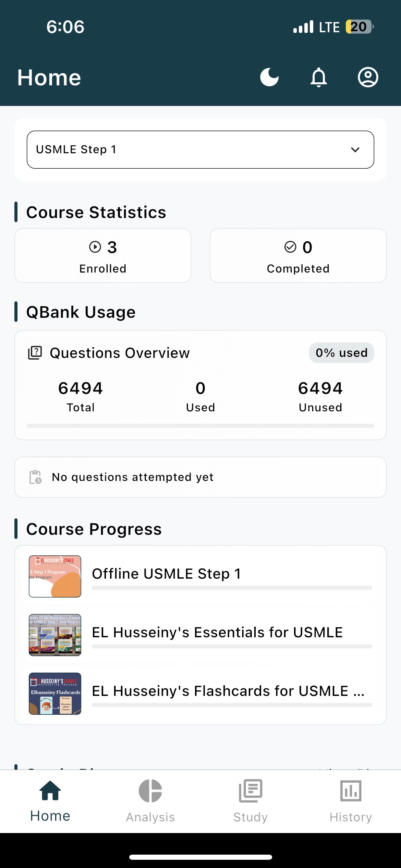Open the Completed courses card
The width and height of the screenshot is (401, 868).
[298, 256]
